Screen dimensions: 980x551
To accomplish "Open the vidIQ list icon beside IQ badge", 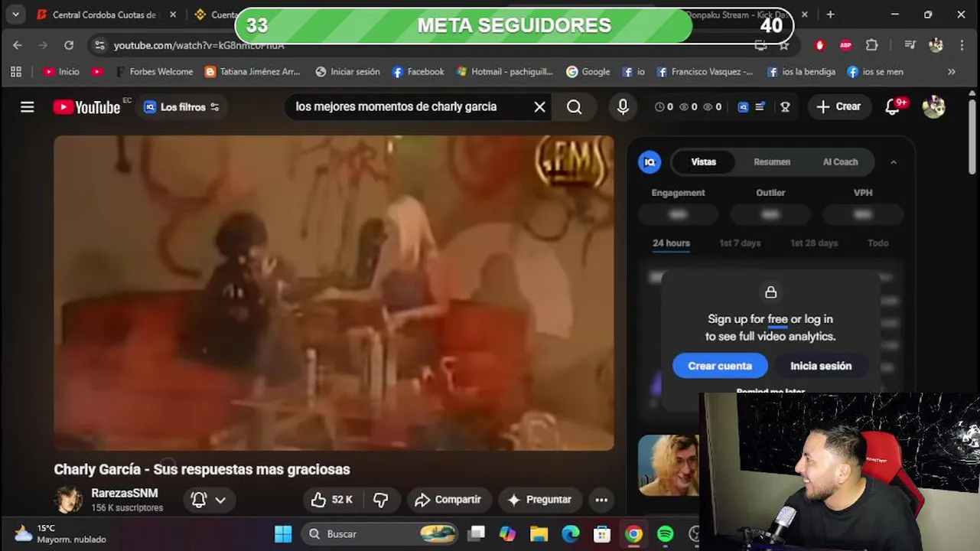I will tap(760, 107).
